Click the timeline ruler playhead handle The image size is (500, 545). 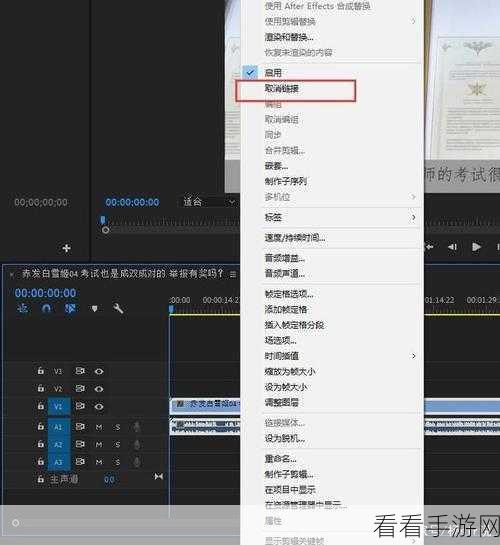pyautogui.click(x=171, y=309)
